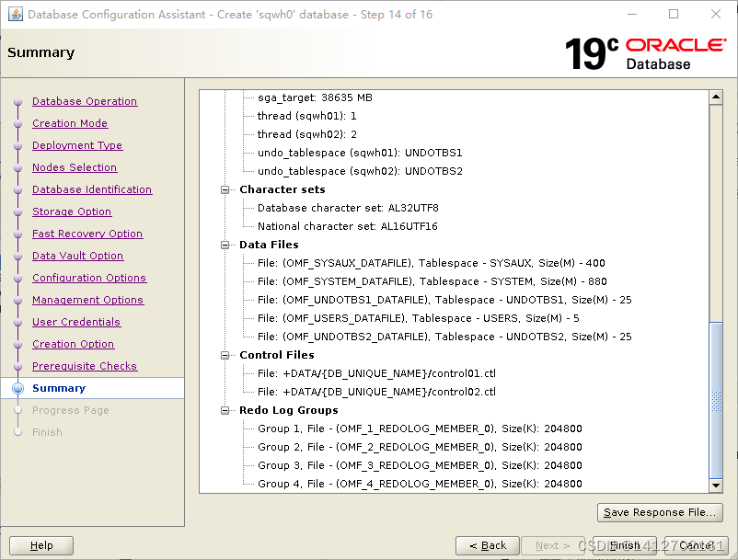Image resolution: width=738 pixels, height=560 pixels.
Task: Collapse the Redo Log Groups tree node
Action: [225, 410]
